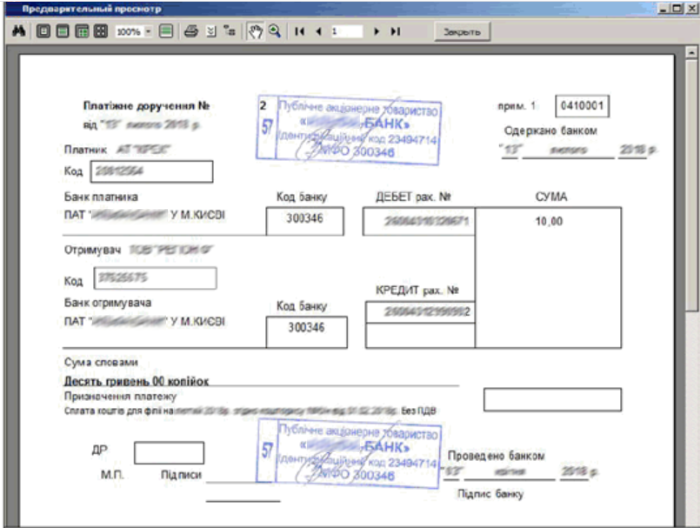
Task: Click the empty ДР box
Action: click(x=169, y=453)
